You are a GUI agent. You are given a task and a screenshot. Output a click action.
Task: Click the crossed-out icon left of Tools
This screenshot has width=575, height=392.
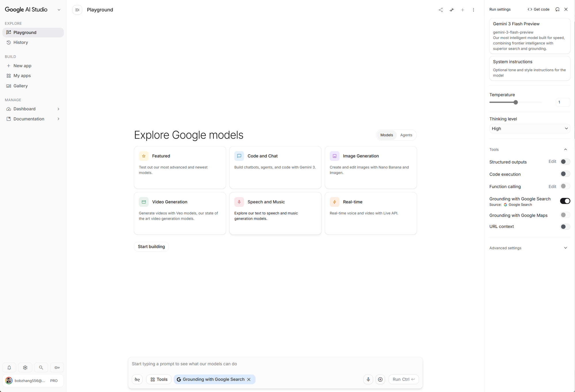click(x=137, y=379)
